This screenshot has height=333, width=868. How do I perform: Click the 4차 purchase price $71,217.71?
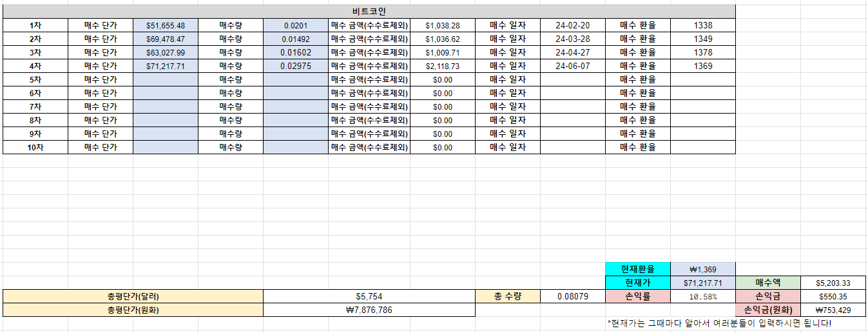click(166, 66)
